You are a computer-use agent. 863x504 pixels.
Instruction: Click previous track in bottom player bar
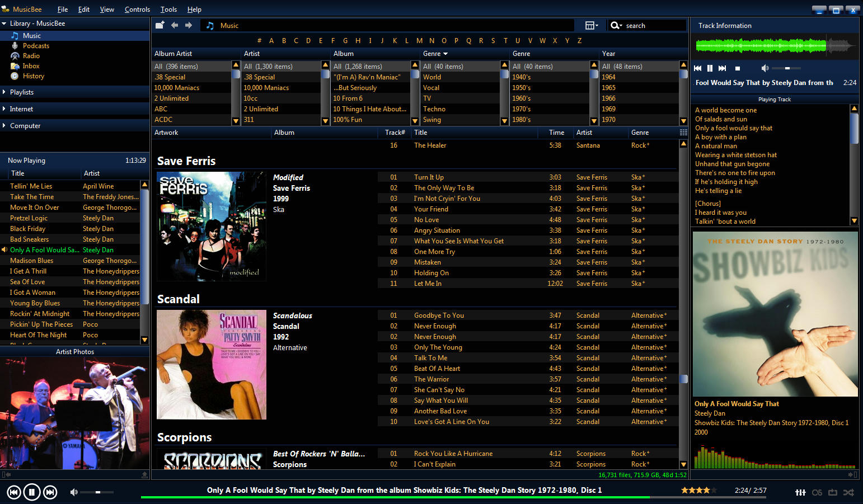point(14,492)
